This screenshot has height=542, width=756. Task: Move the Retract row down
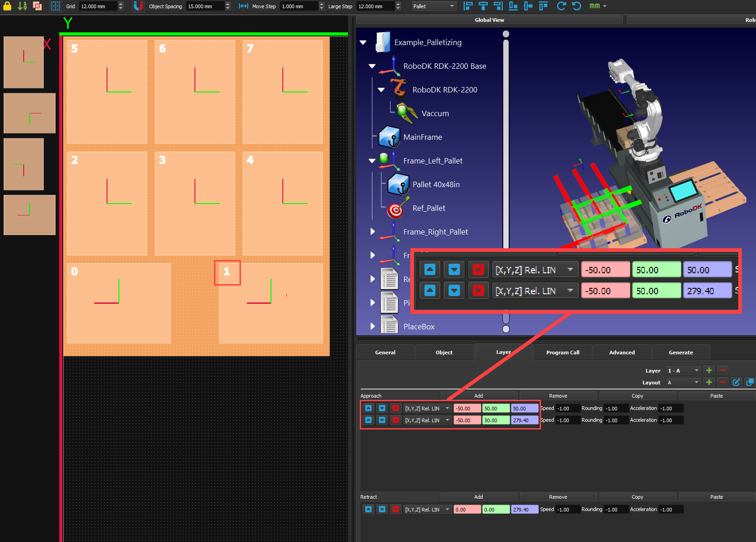tap(382, 509)
